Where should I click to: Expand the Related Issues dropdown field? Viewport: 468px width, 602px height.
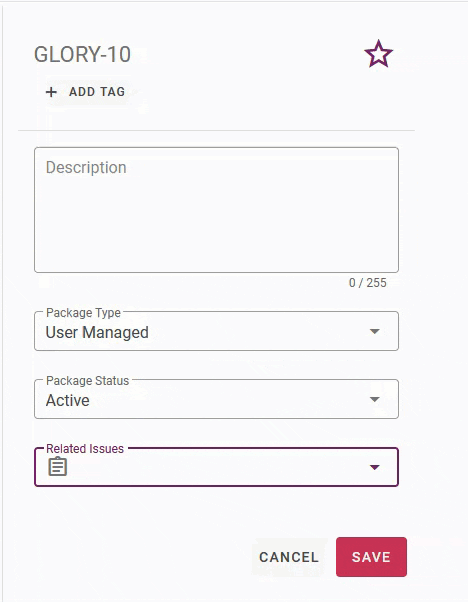tap(217, 467)
